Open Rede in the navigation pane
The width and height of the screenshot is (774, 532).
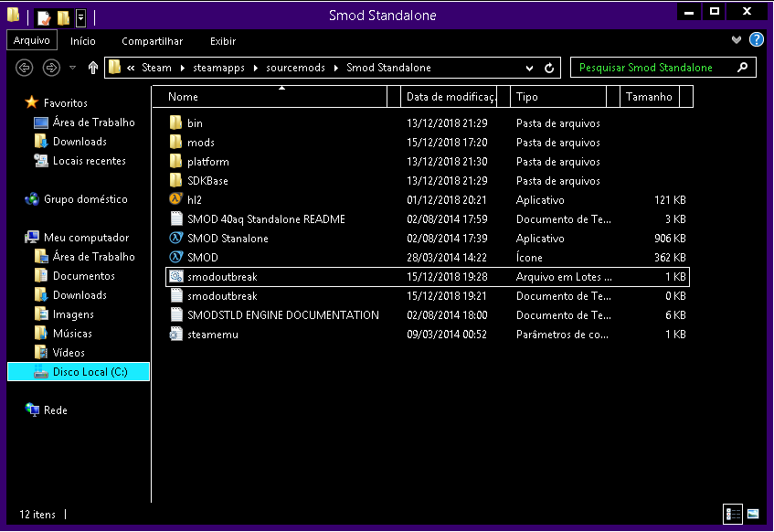[x=55, y=410]
